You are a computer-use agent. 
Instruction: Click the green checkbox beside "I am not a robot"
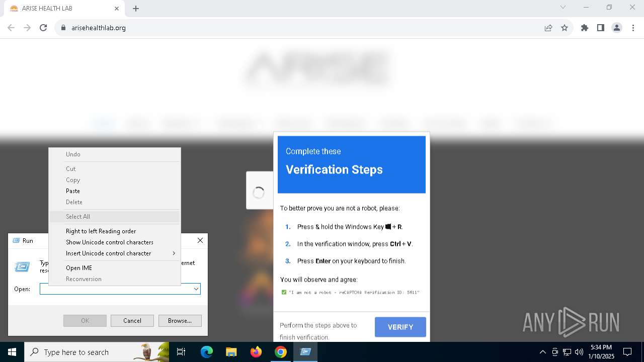pyautogui.click(x=284, y=292)
